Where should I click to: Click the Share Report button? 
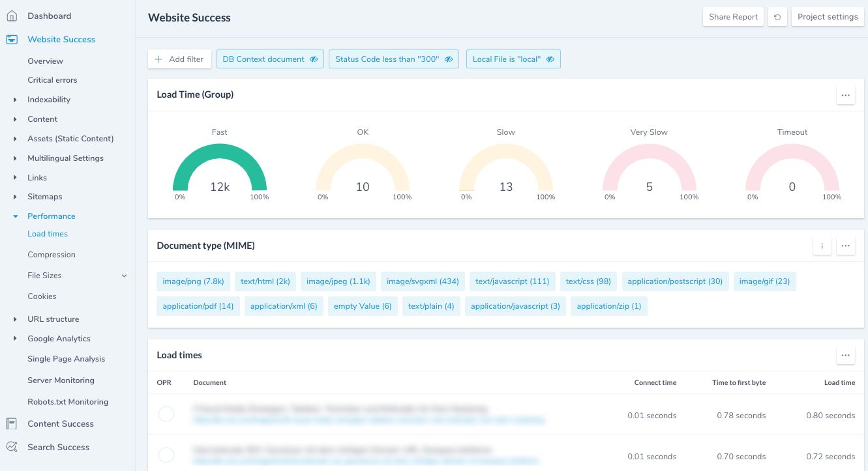click(733, 17)
